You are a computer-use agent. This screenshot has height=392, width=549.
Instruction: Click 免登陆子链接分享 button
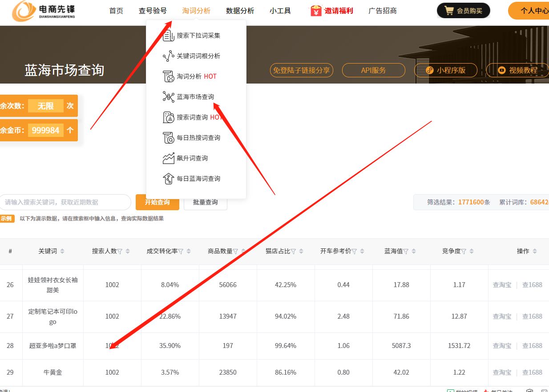pos(301,70)
